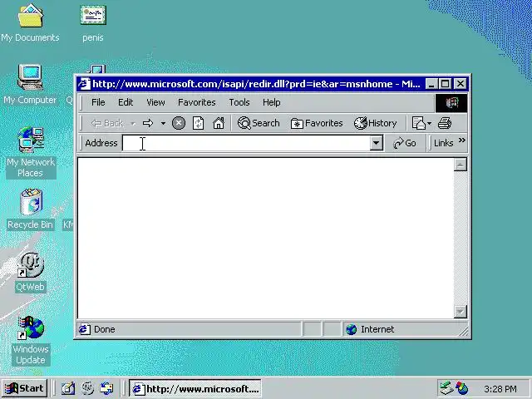Click the status bar page icon
532x399 pixels.
[x=85, y=329]
